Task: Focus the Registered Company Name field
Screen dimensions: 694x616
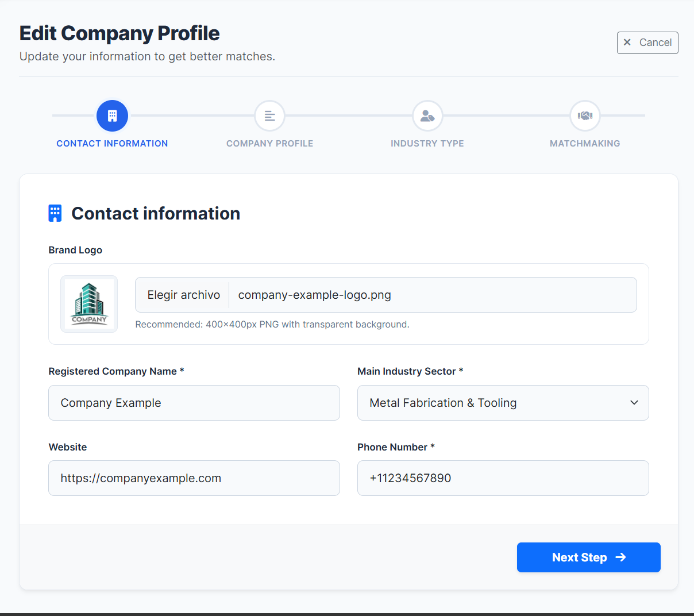Action: point(194,403)
